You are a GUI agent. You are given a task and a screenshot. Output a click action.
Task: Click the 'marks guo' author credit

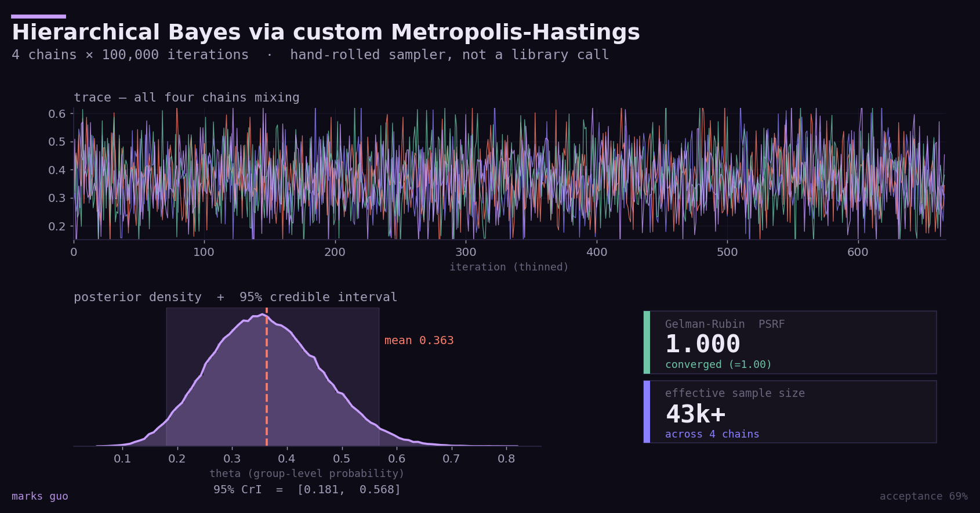(x=40, y=496)
